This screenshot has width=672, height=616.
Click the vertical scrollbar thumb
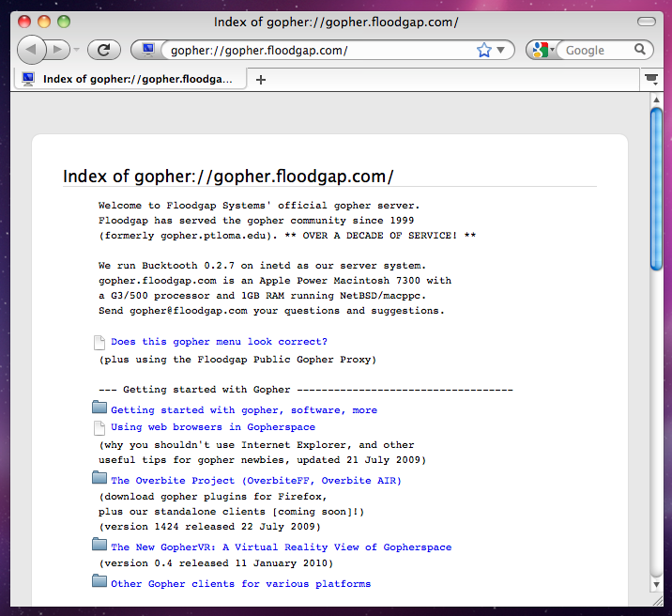click(657, 188)
